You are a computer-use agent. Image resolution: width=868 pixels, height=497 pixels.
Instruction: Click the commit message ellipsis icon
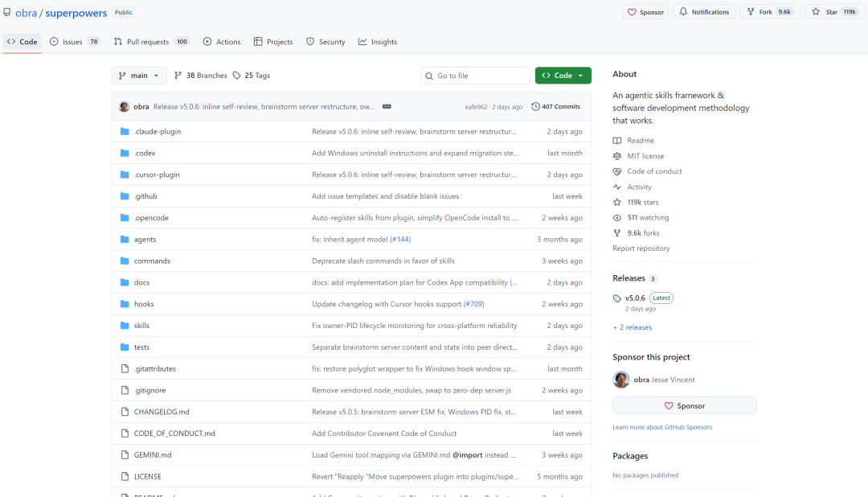(x=387, y=106)
